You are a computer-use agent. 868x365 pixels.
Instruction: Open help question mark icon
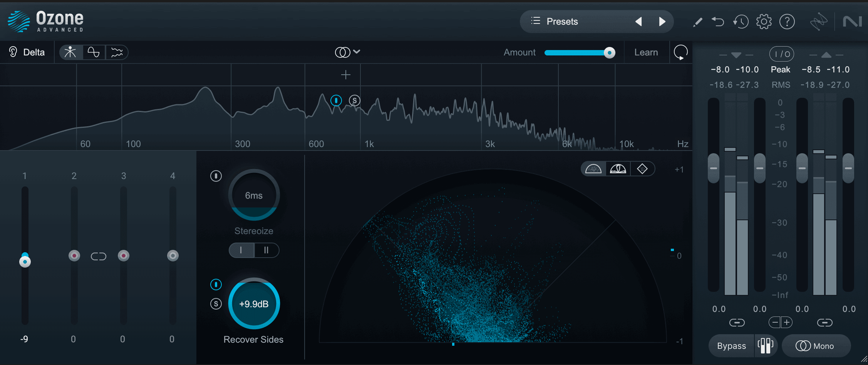click(787, 22)
